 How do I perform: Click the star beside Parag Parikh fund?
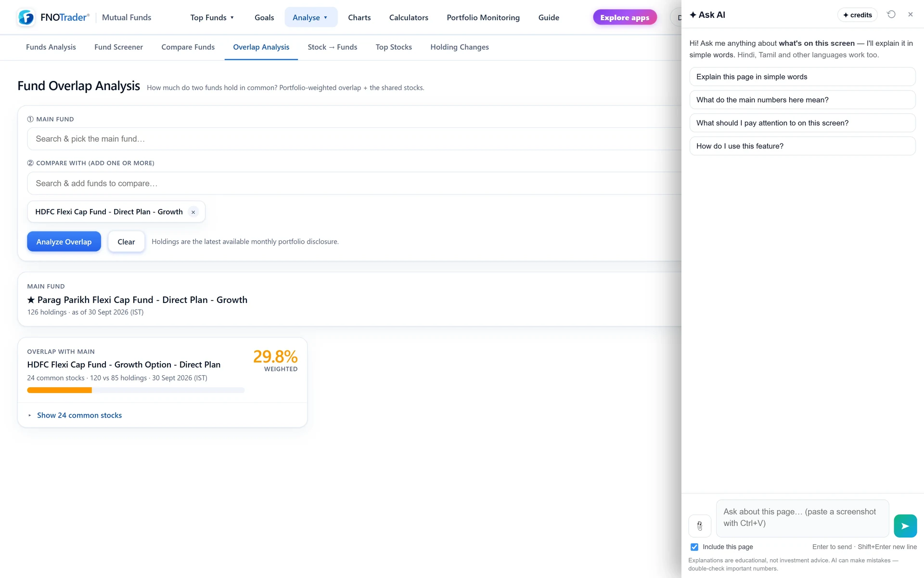pyautogui.click(x=31, y=300)
